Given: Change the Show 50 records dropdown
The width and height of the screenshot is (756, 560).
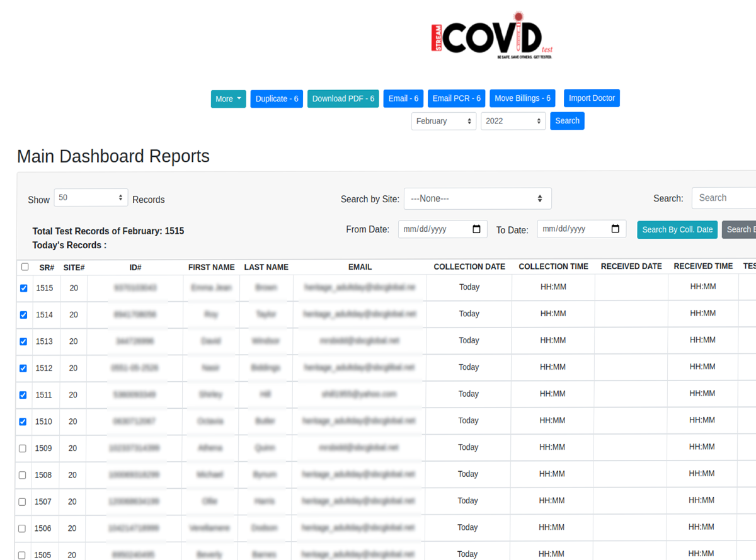Looking at the screenshot, I should (x=91, y=198).
